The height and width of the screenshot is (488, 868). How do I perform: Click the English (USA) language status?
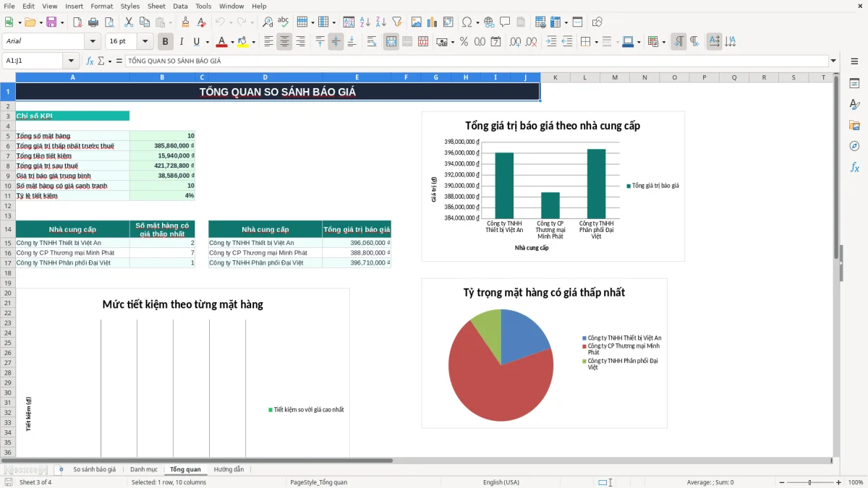pyautogui.click(x=501, y=482)
